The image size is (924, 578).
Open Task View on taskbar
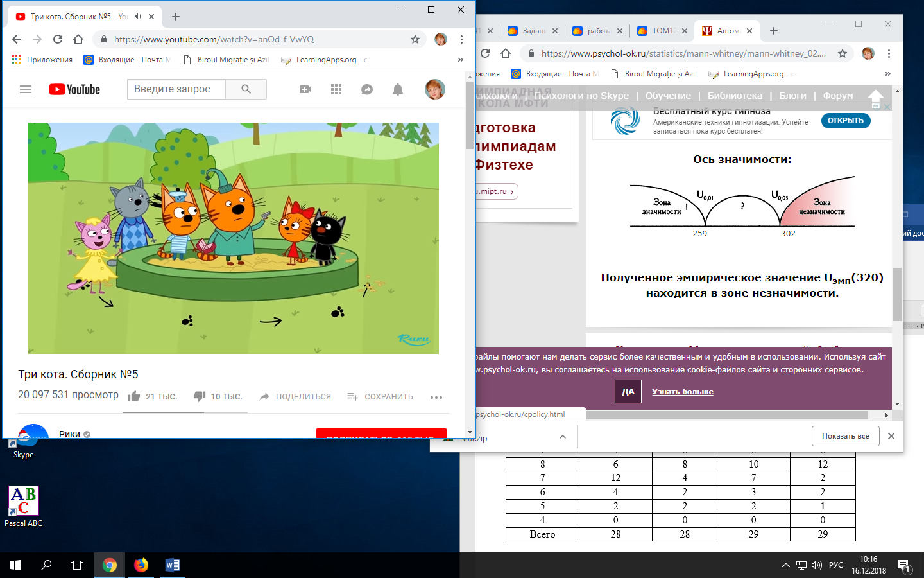tap(77, 565)
